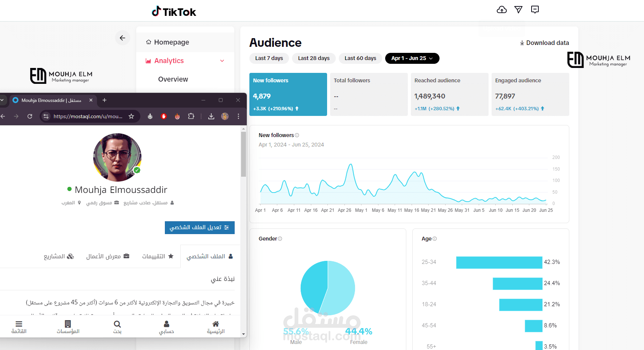Viewport: 644px width, 350px height.
Task: Open the Extensions puzzle icon
Action: [x=191, y=116]
